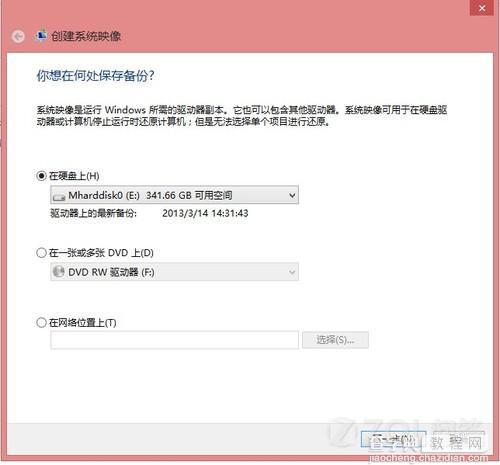Open the DVD RW 驱动器 (F:) dropdown
Screen dimensions: 500x465
pos(174,272)
